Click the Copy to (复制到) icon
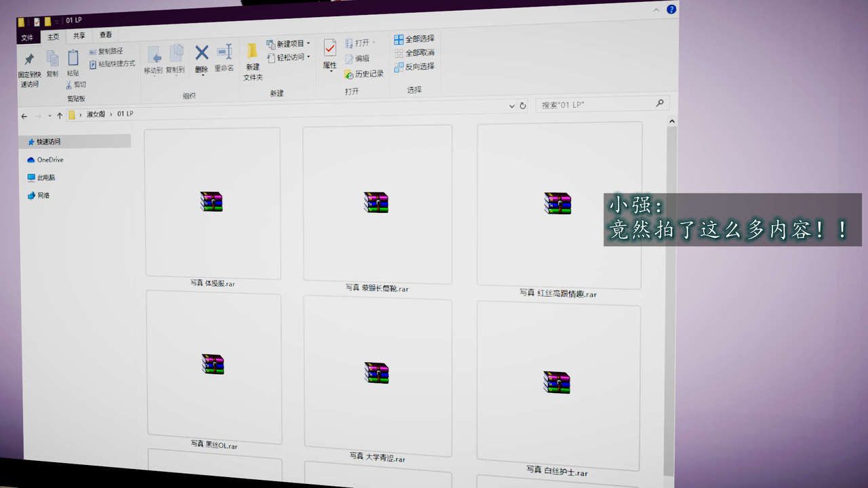The image size is (868, 488). tap(176, 54)
